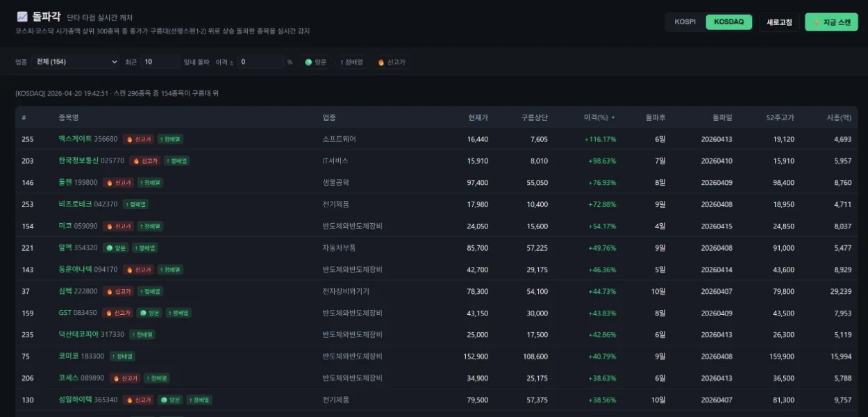
Task: Click 정배열 badge on 성일하이텍 row
Action: 199,400
